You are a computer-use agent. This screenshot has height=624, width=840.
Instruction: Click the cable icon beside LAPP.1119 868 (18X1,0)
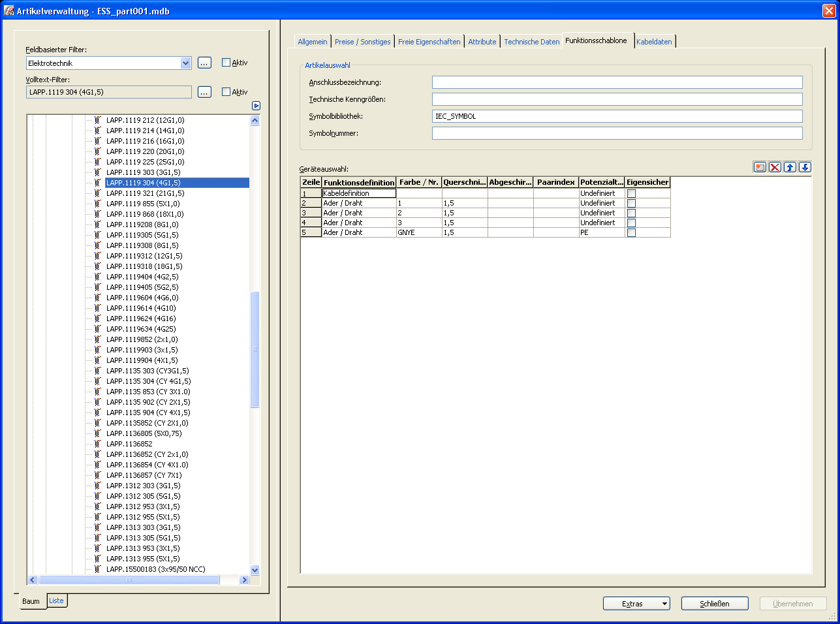coord(98,214)
